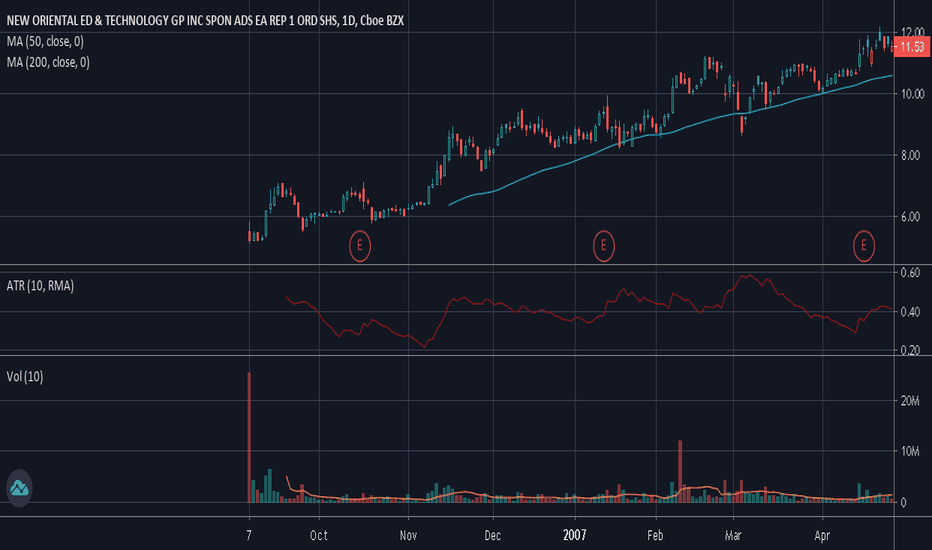Screen dimensions: 932x550
Task: Click the New Oriental symbol title
Action: click(x=205, y=21)
